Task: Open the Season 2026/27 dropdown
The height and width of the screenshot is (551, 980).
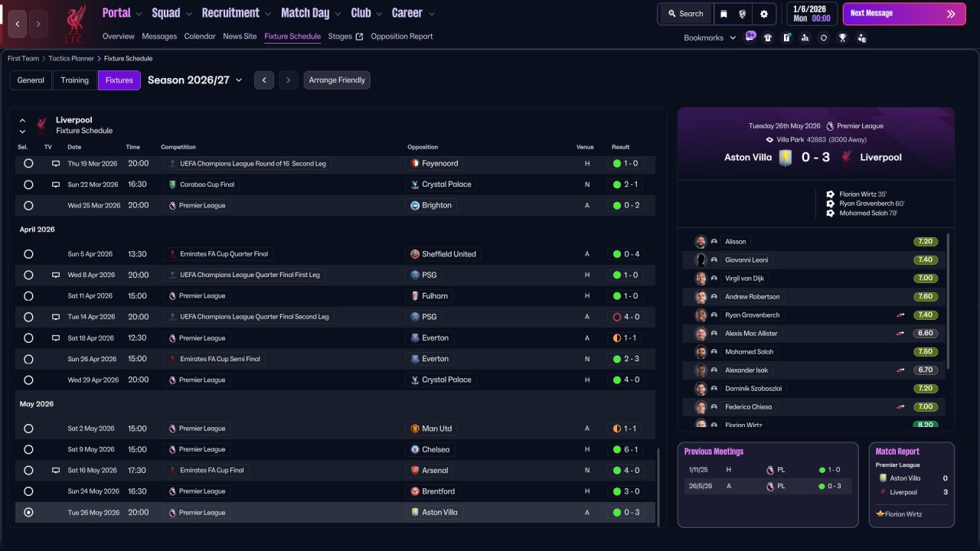Action: point(195,80)
